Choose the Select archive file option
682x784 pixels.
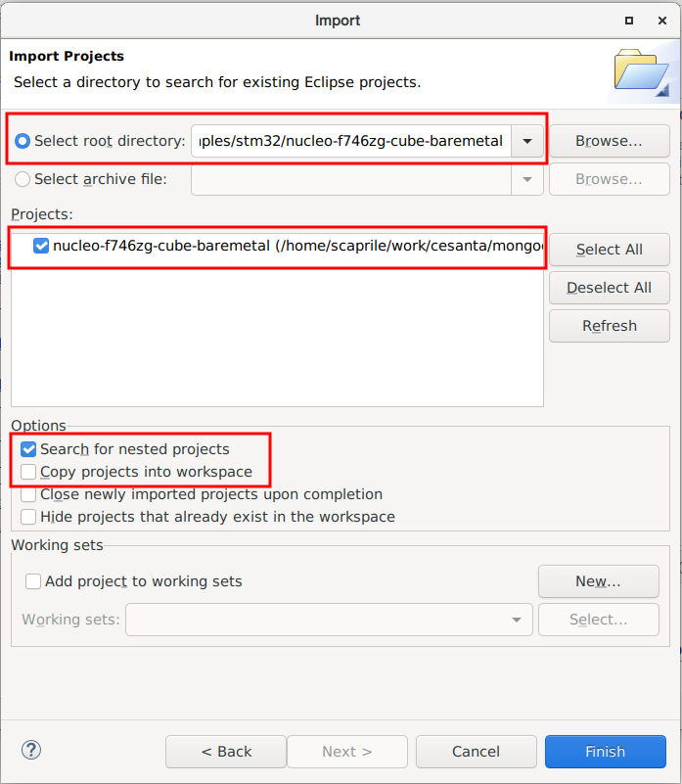click(x=23, y=179)
